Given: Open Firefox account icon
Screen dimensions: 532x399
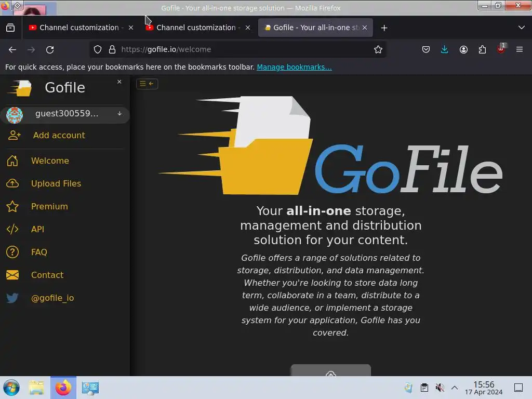Looking at the screenshot, I should (x=463, y=49).
